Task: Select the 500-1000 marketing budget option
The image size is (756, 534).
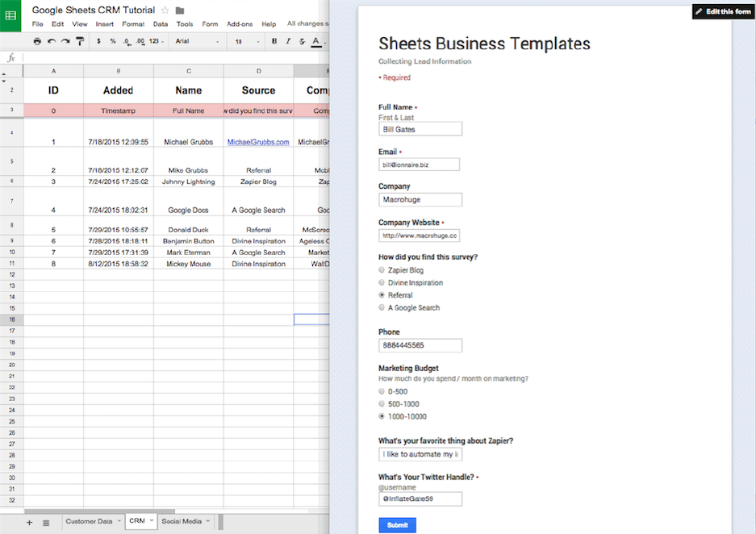Action: point(382,404)
